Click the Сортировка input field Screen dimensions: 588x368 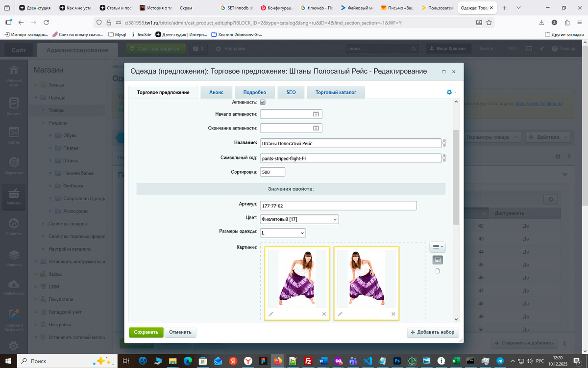tap(272, 172)
